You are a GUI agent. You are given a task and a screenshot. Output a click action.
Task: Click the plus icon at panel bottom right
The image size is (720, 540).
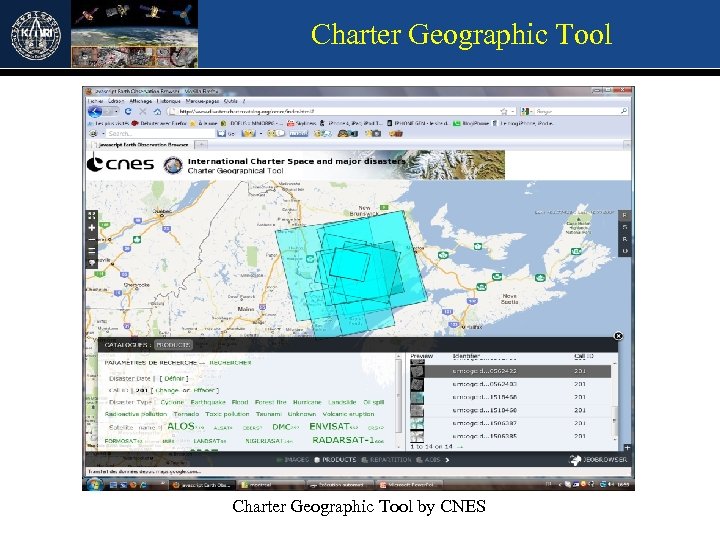tap(627, 447)
